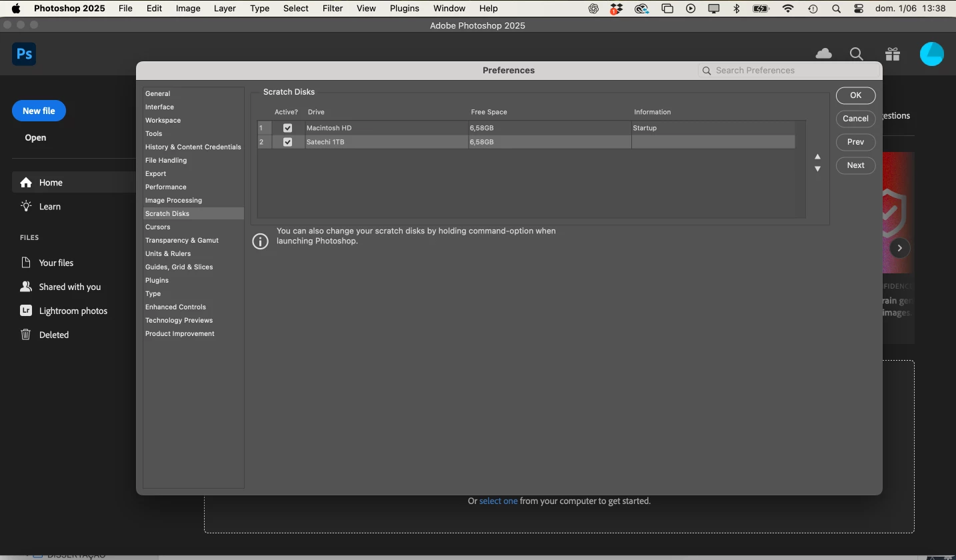Move scratch disk down with arrow

point(817,169)
